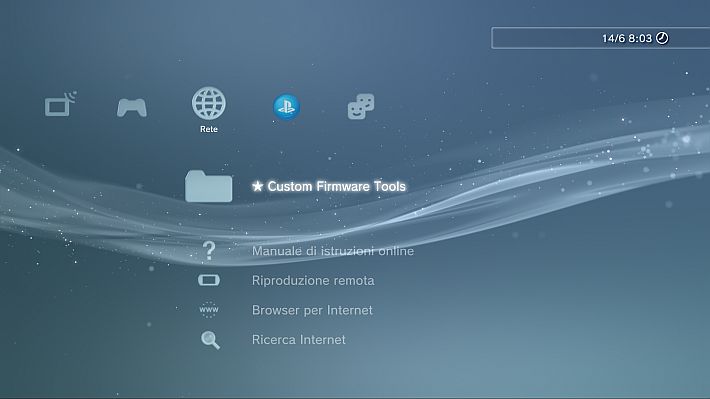Click the 14/6 8:03 date and time
This screenshot has height=399, width=710.
click(627, 38)
